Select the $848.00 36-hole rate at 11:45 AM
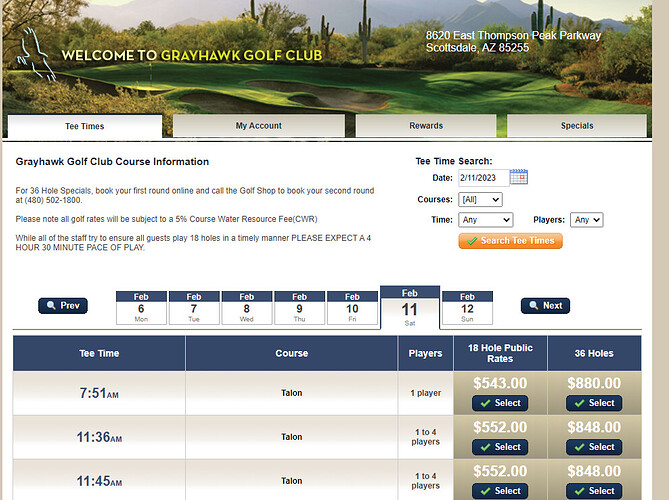This screenshot has height=500, width=669. coord(594,491)
